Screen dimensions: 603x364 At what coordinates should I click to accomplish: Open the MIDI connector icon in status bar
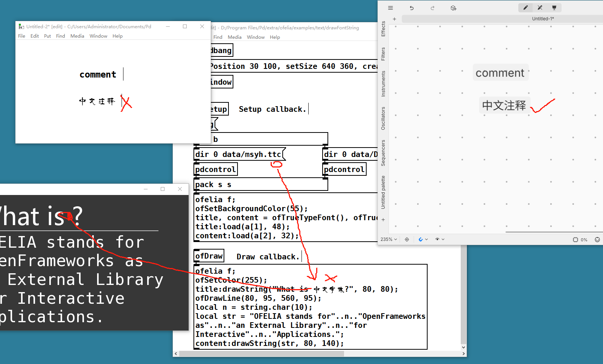pos(597,240)
